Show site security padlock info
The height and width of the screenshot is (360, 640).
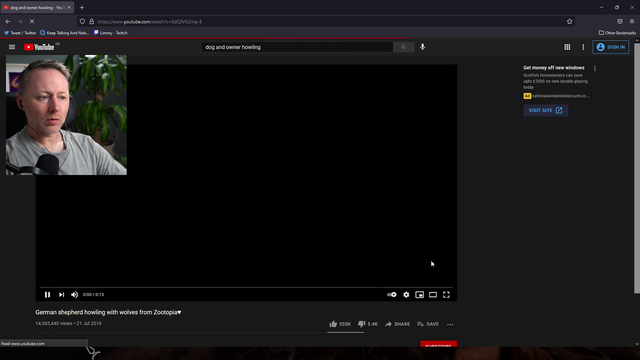pos(91,22)
